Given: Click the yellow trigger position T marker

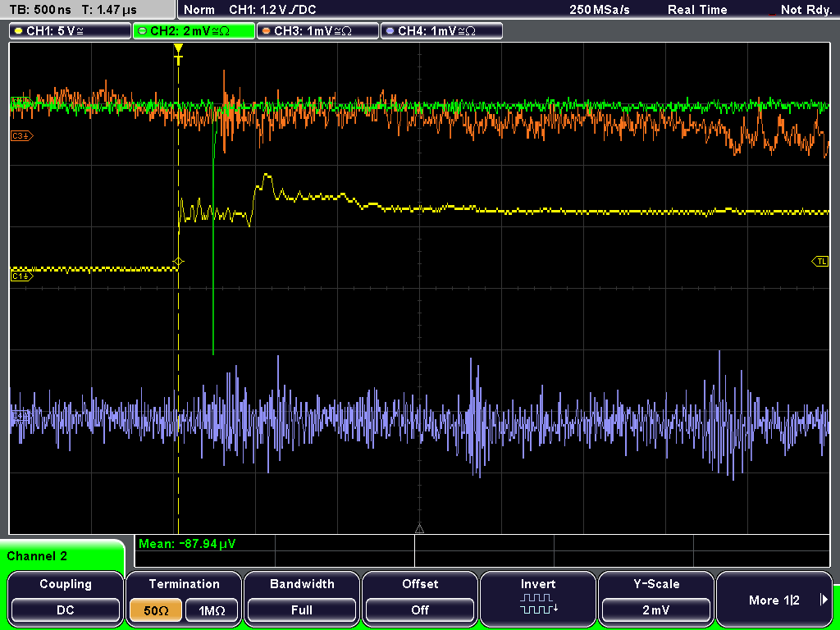Looking at the screenshot, I should pos(178,54).
